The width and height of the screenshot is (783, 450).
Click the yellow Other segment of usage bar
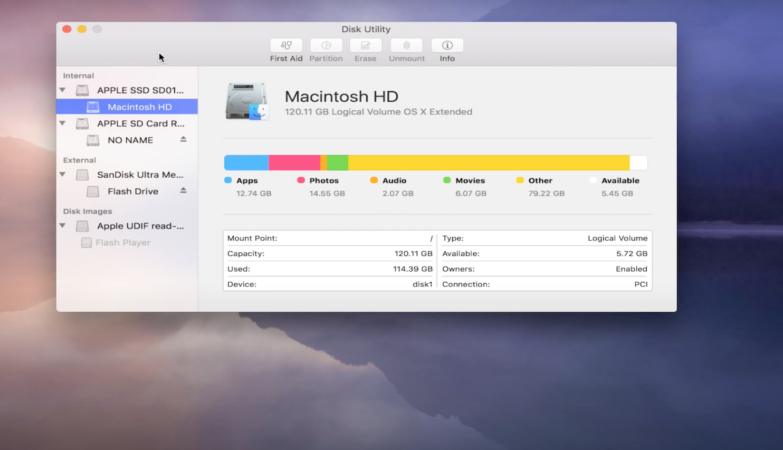[x=489, y=163]
